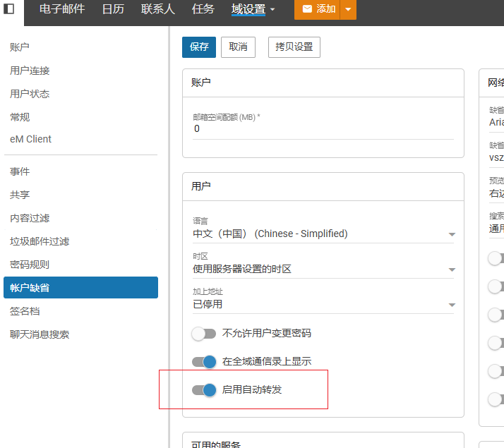Toggle 启用自动转发 switch

tap(204, 390)
